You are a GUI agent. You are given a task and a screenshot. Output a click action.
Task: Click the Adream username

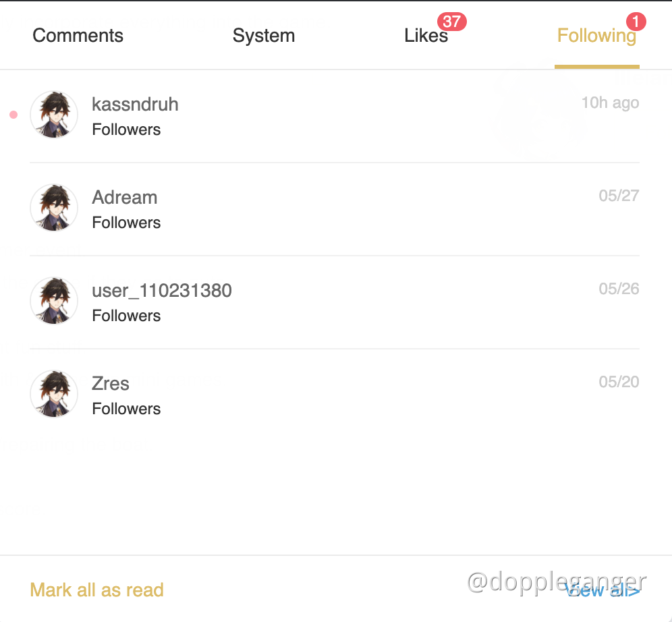point(125,198)
